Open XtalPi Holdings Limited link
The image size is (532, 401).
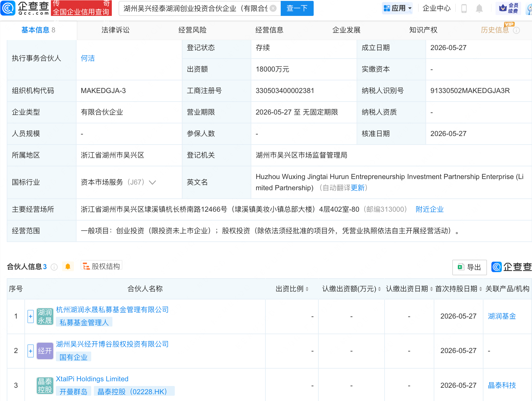[92, 379]
